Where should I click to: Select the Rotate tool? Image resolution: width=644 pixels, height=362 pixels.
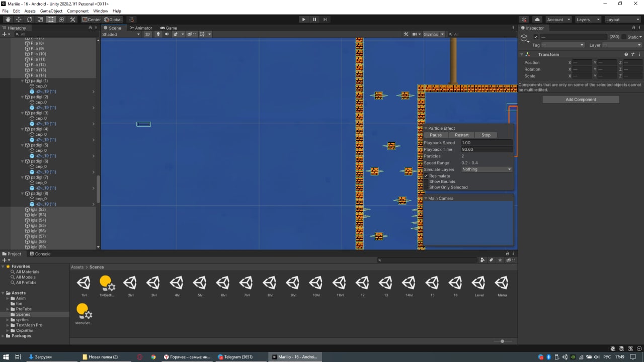29,20
